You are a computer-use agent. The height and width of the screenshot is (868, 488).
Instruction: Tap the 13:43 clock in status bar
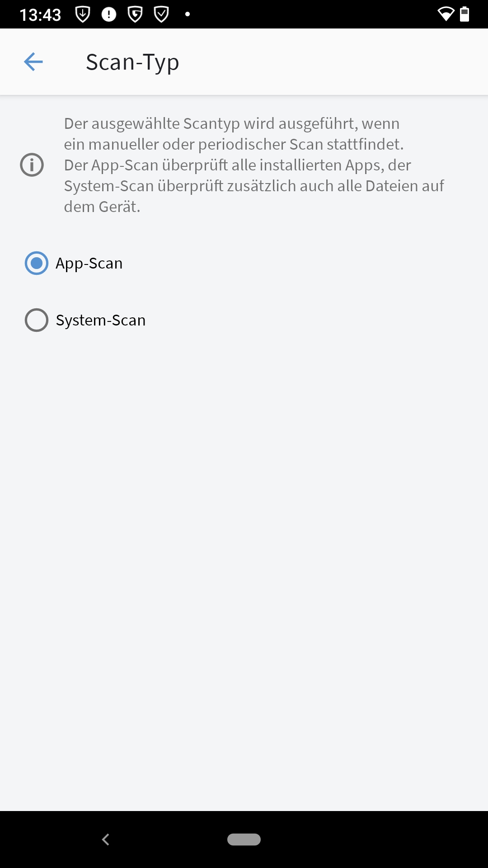40,15
